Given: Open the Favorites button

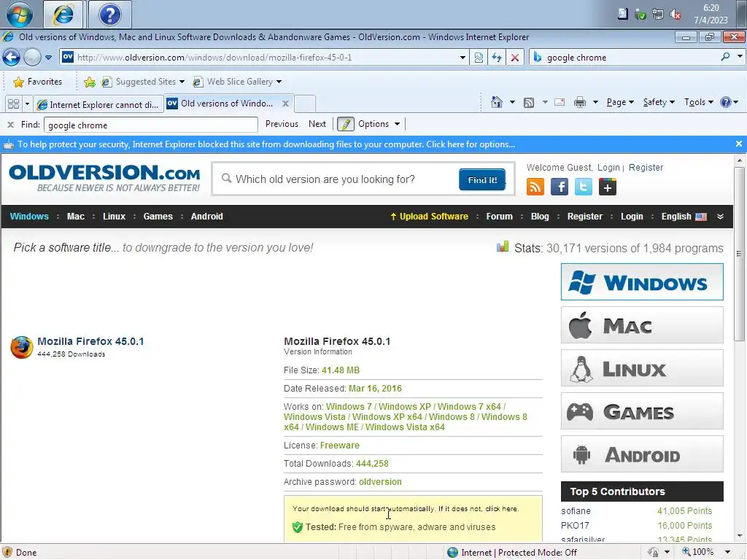Looking at the screenshot, I should 38,82.
